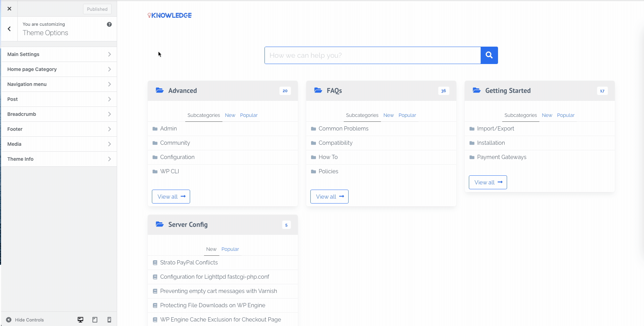Select the Popular tab in Advanced card
Screen dimensions: 644x326
point(248,115)
